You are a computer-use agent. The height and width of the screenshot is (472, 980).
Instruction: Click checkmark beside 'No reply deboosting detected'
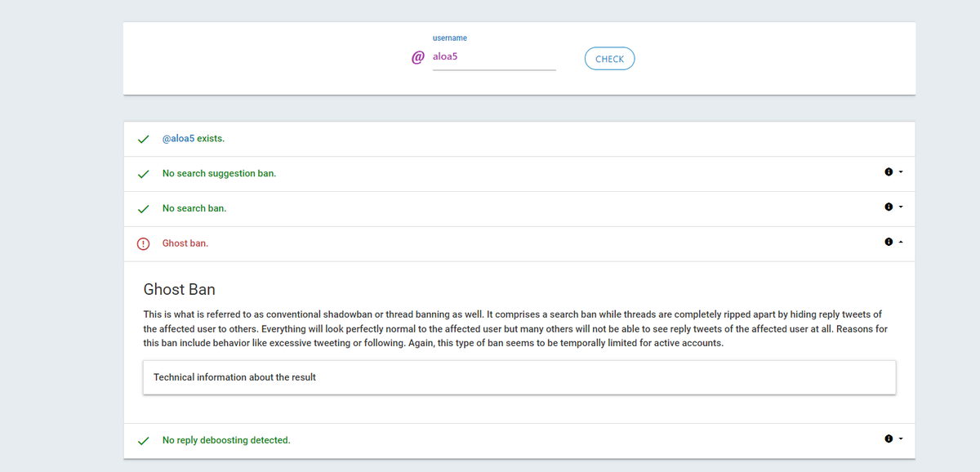tap(144, 440)
